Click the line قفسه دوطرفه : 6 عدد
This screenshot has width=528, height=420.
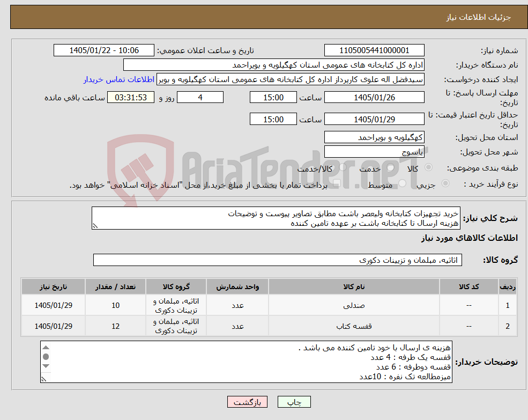(413, 367)
